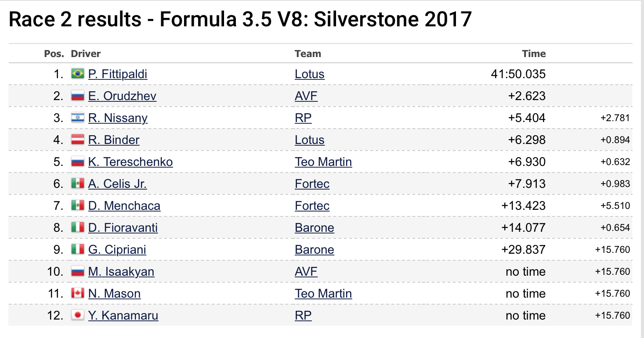644x338 pixels.
Task: Click the Japan flag beside Y. Kanamaru
Action: pos(78,315)
